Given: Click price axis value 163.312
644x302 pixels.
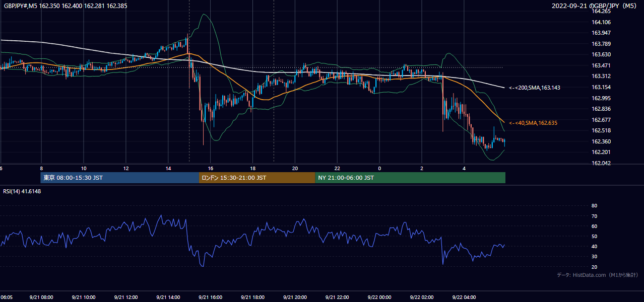Looking at the screenshot, I should click(601, 77).
